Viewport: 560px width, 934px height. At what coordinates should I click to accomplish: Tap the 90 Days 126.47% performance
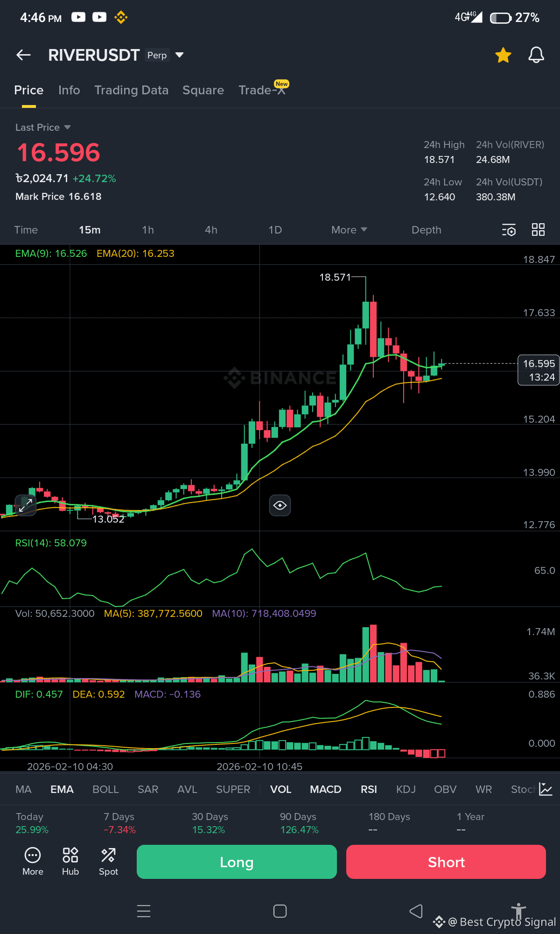(299, 823)
